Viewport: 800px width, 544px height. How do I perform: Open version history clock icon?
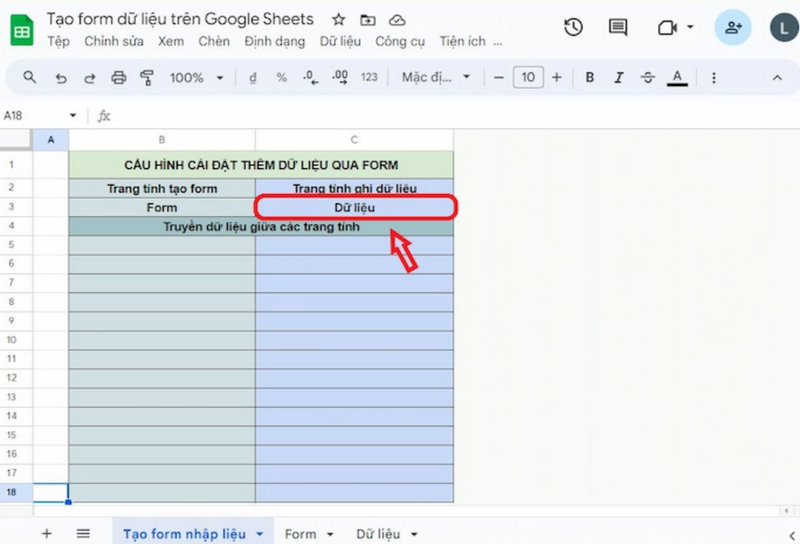pos(573,27)
